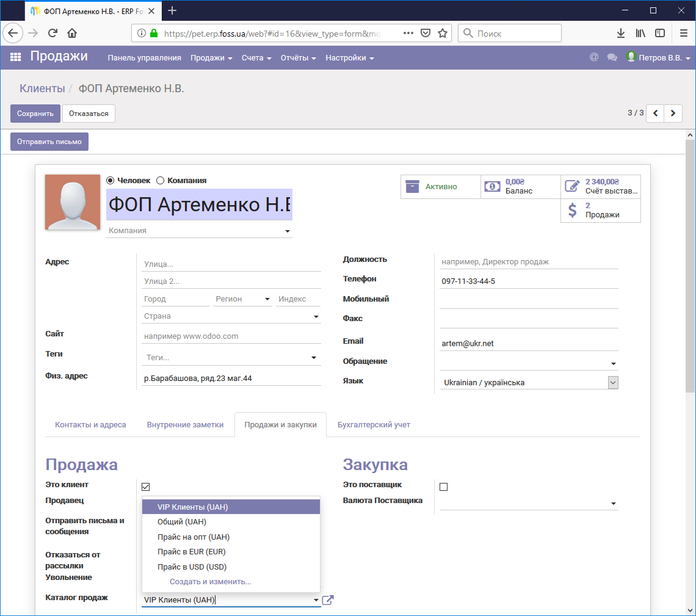Image resolution: width=696 pixels, height=616 pixels.
Task: Click the browser forward arrow
Action: (33, 34)
